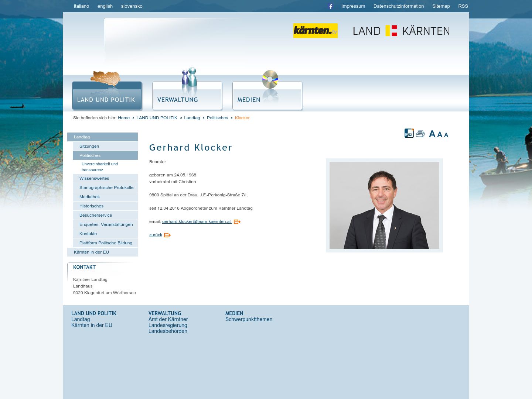Open the VERWALTUNG tab
The height and width of the screenshot is (399, 532).
pyautogui.click(x=187, y=96)
